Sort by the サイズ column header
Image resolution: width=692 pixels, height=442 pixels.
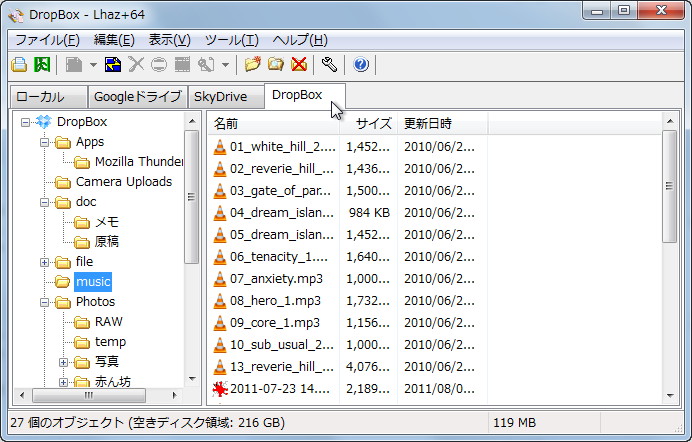click(x=368, y=124)
